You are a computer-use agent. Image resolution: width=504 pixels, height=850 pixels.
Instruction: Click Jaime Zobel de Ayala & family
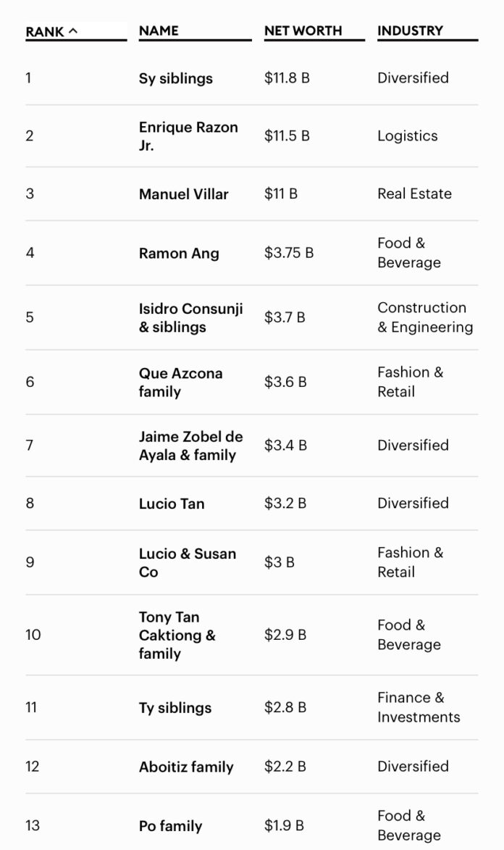[x=190, y=446]
